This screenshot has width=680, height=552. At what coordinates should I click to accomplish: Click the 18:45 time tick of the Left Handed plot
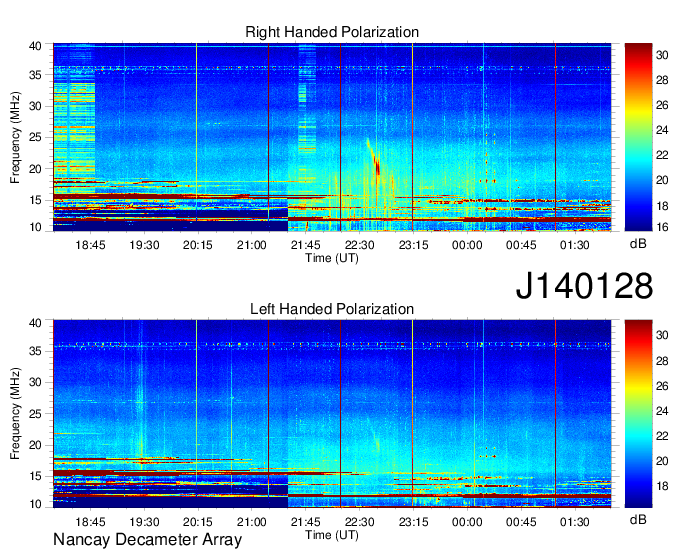[x=90, y=522]
